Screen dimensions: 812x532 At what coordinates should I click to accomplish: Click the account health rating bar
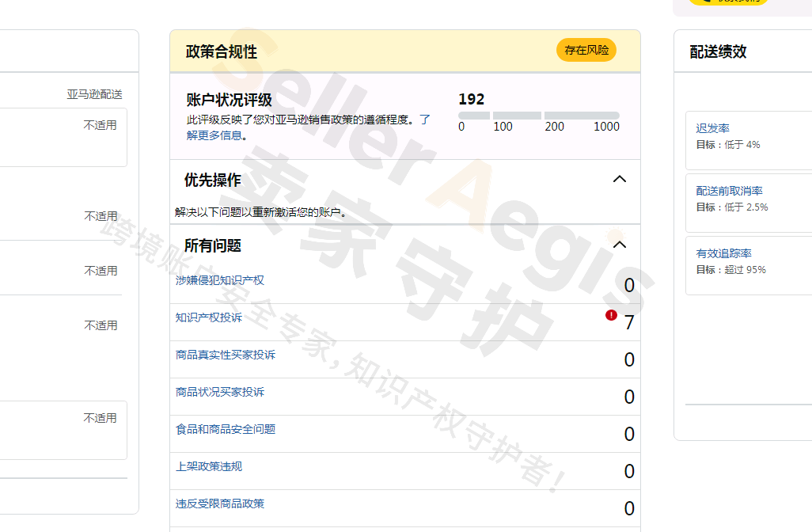(x=539, y=116)
